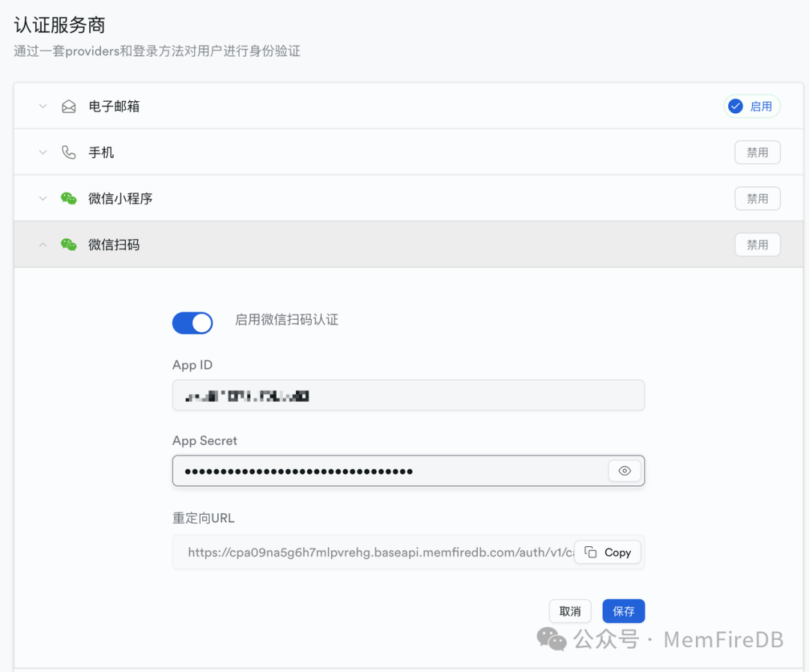809x672 pixels.
Task: Click the 手机 row label
Action: pos(101,152)
